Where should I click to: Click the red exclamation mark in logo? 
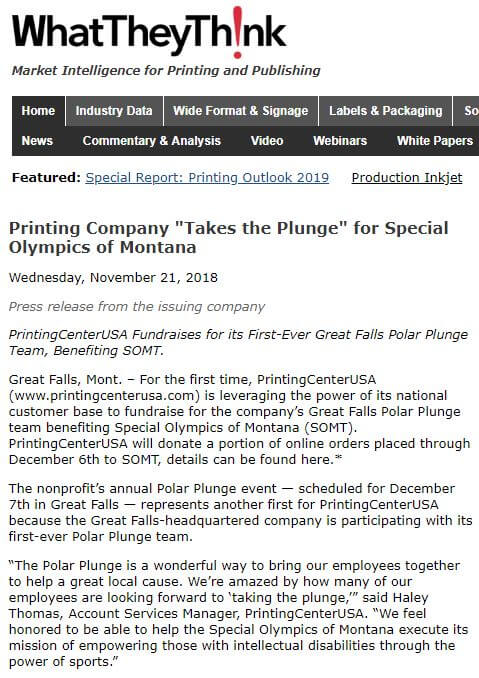[237, 32]
